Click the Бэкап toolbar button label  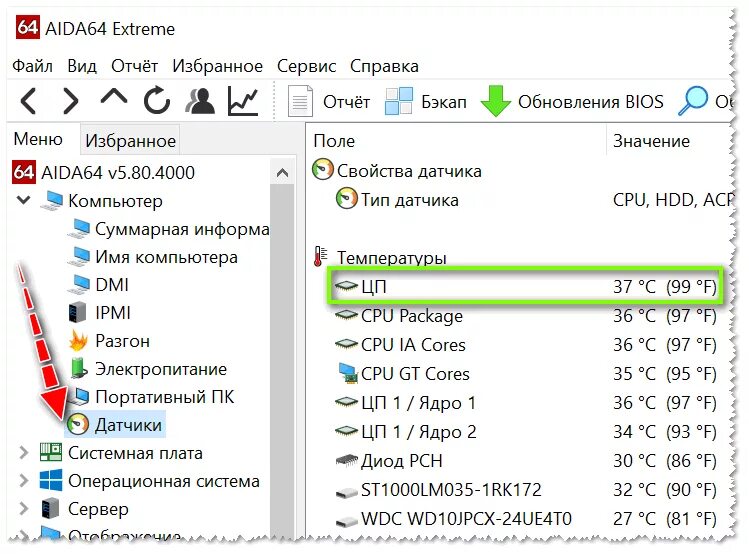click(444, 102)
